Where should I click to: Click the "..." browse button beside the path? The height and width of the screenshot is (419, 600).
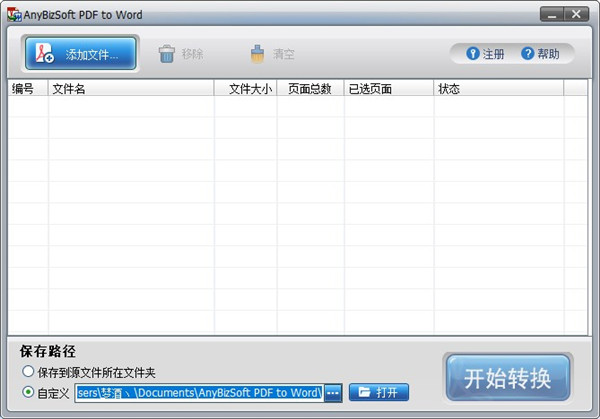[333, 392]
